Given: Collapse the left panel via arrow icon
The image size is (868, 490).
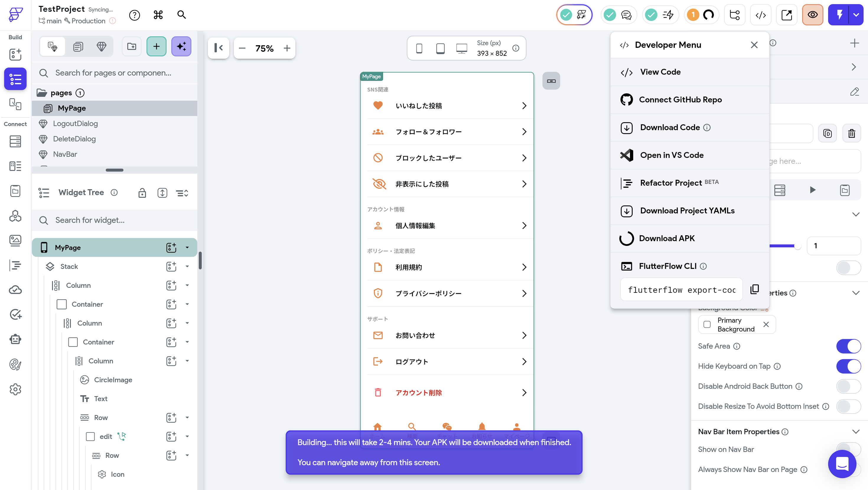Looking at the screenshot, I should pos(219,48).
